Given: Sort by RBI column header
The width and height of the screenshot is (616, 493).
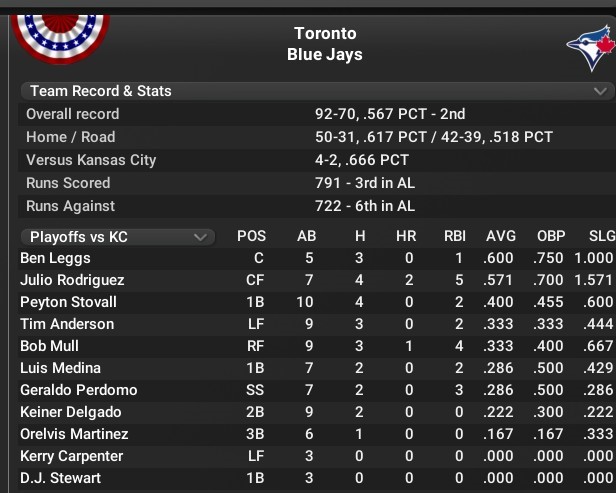Looking at the screenshot, I should coord(455,237).
